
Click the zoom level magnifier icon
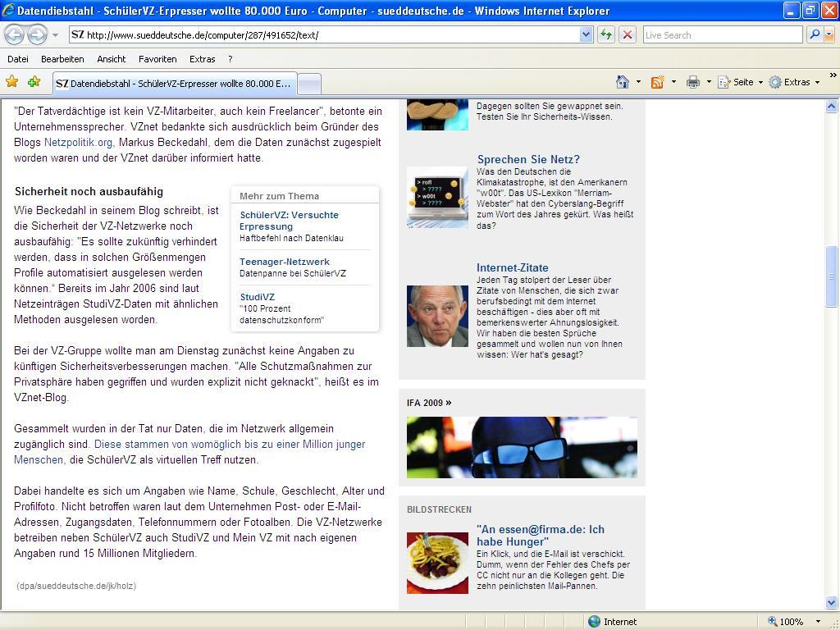(x=773, y=621)
